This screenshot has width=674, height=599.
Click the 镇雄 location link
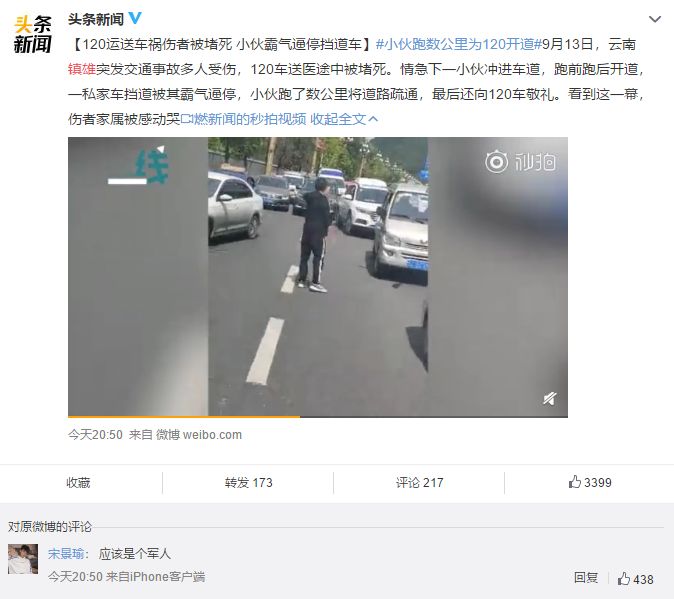tap(82, 69)
